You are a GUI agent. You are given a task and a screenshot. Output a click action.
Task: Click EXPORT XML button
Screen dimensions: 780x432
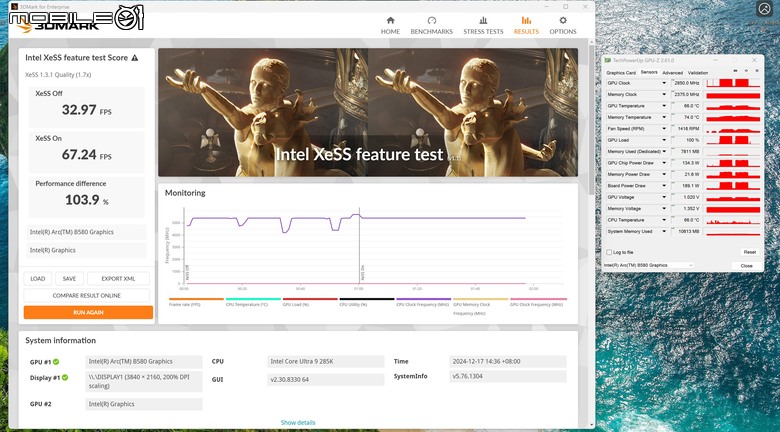point(118,279)
